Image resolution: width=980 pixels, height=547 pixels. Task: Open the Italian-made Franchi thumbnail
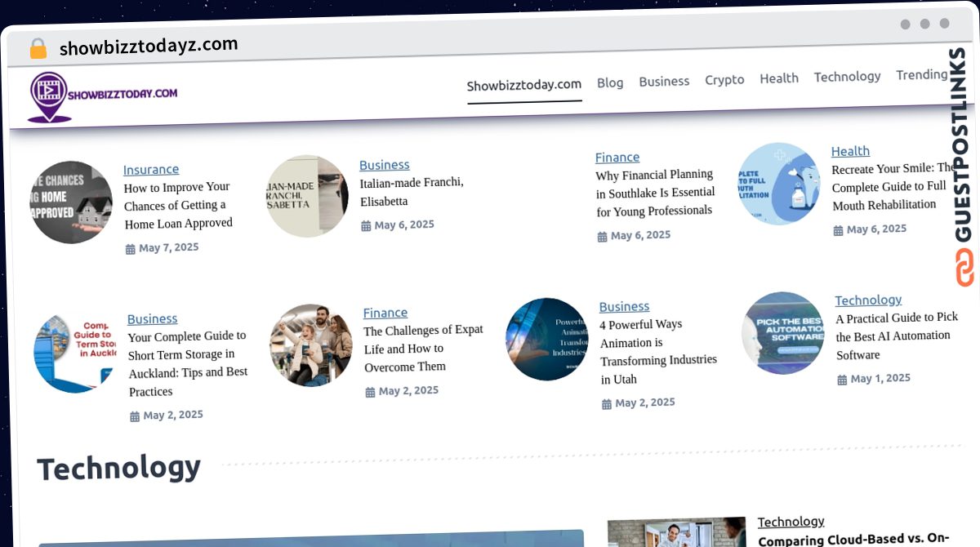click(x=307, y=196)
